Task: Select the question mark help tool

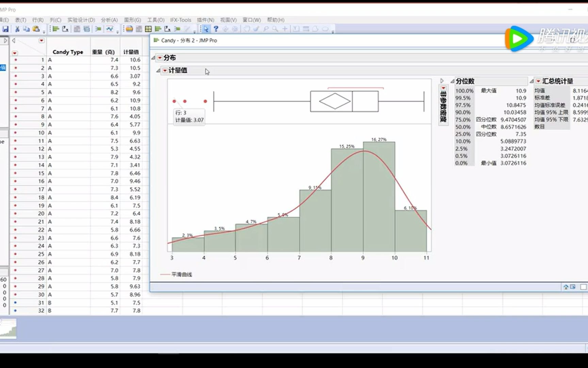Action: pos(216,29)
